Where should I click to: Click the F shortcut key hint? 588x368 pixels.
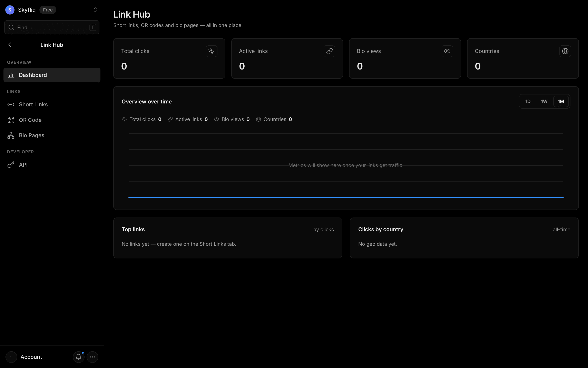[x=92, y=27]
